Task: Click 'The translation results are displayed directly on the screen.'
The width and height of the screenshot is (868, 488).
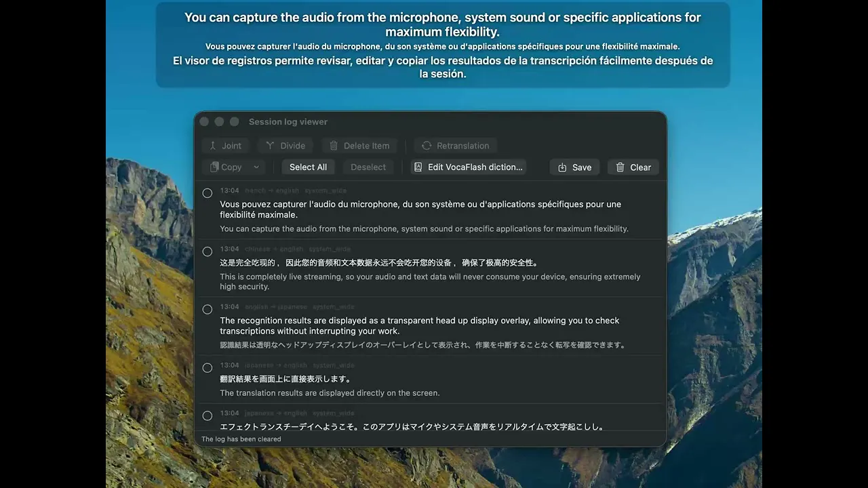Action: click(330, 393)
